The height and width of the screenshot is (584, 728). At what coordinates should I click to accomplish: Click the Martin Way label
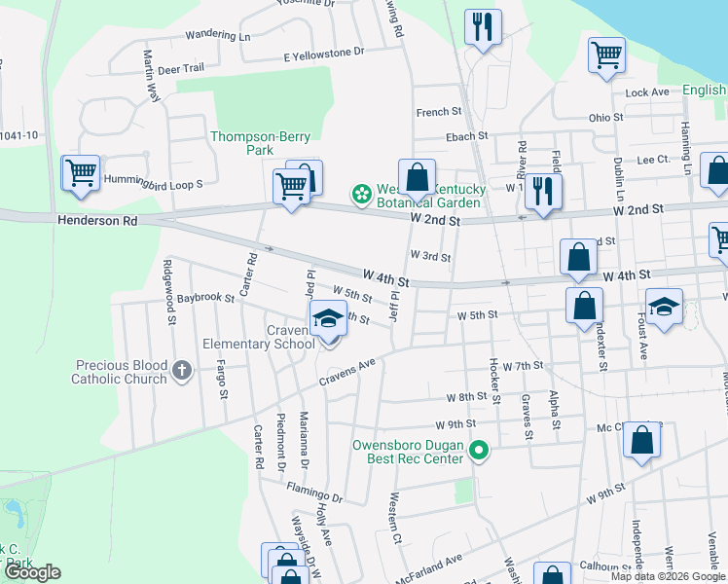pyautogui.click(x=151, y=75)
